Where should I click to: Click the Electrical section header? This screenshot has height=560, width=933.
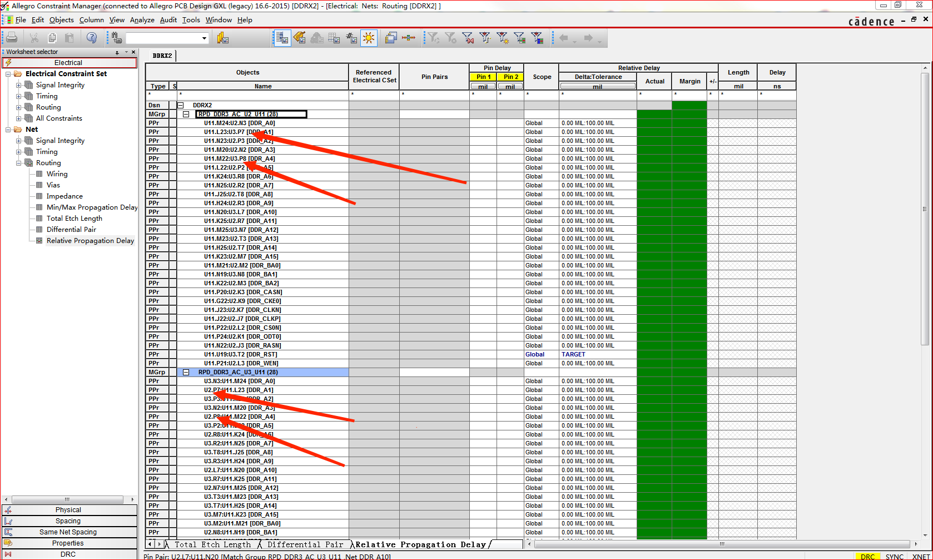68,63
